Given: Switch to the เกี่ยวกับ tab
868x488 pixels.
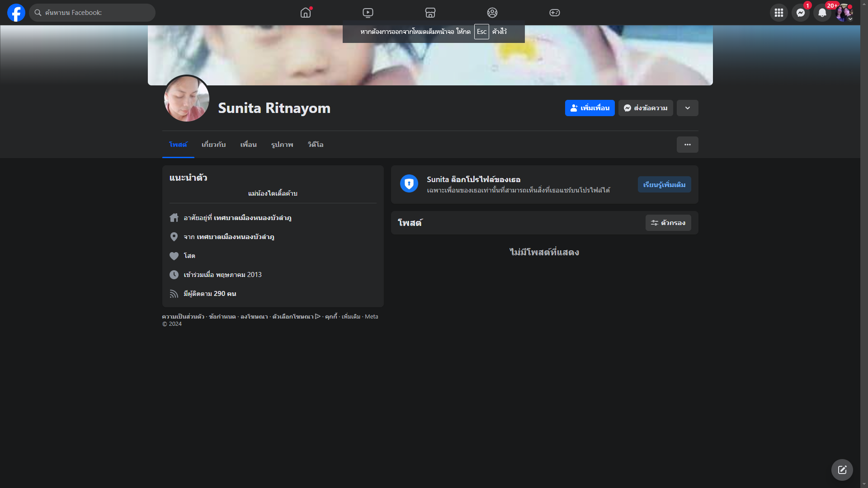Looking at the screenshot, I should tap(213, 145).
